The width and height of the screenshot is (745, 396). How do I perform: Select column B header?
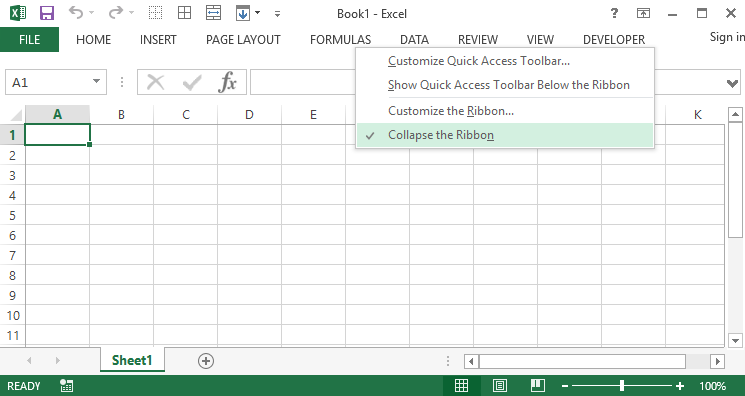point(122,115)
